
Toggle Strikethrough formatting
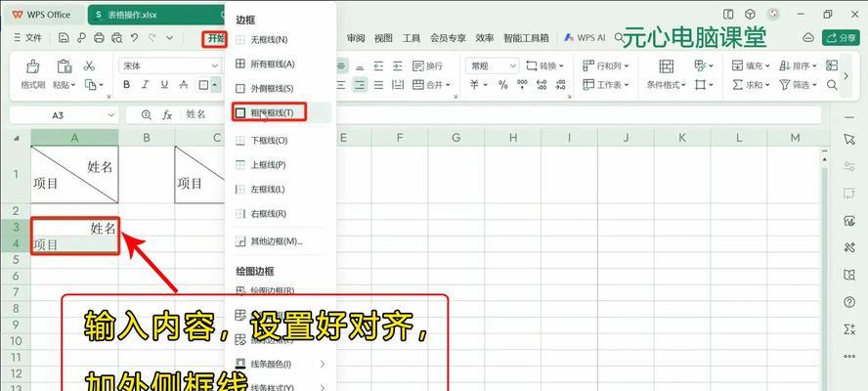(183, 85)
